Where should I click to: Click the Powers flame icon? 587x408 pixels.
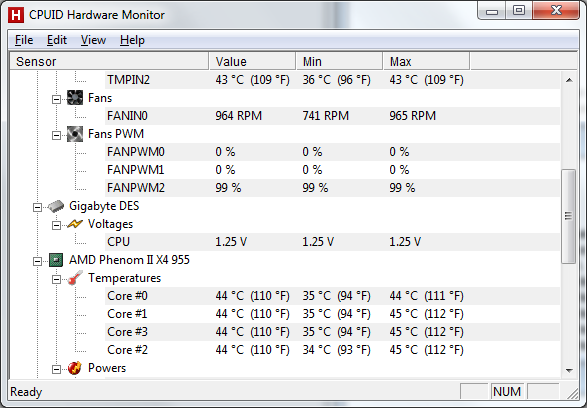pyautogui.click(x=75, y=368)
